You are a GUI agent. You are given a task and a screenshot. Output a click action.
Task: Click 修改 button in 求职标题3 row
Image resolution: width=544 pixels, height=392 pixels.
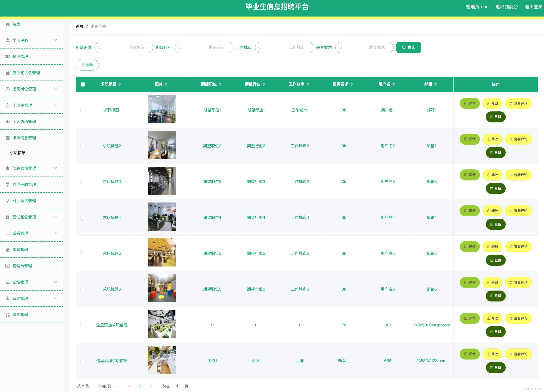click(492, 175)
